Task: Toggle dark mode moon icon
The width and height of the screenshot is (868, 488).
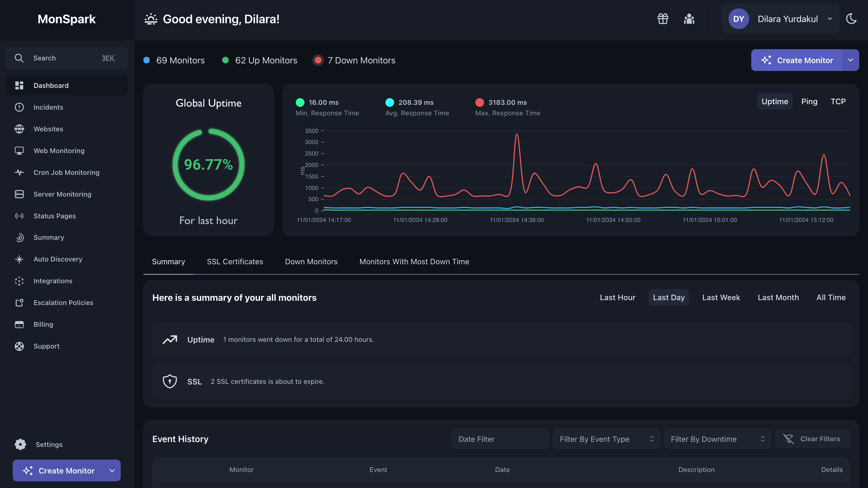Action: tap(851, 19)
